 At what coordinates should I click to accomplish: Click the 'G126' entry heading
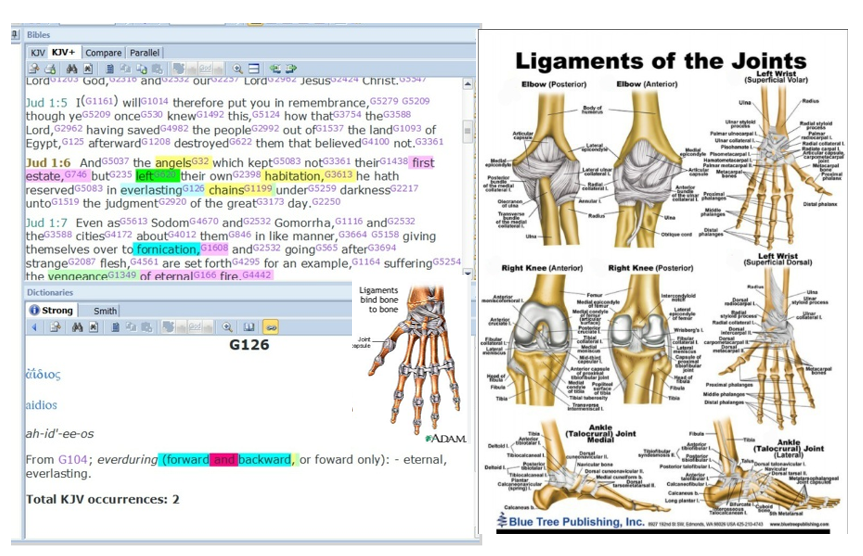click(x=249, y=345)
